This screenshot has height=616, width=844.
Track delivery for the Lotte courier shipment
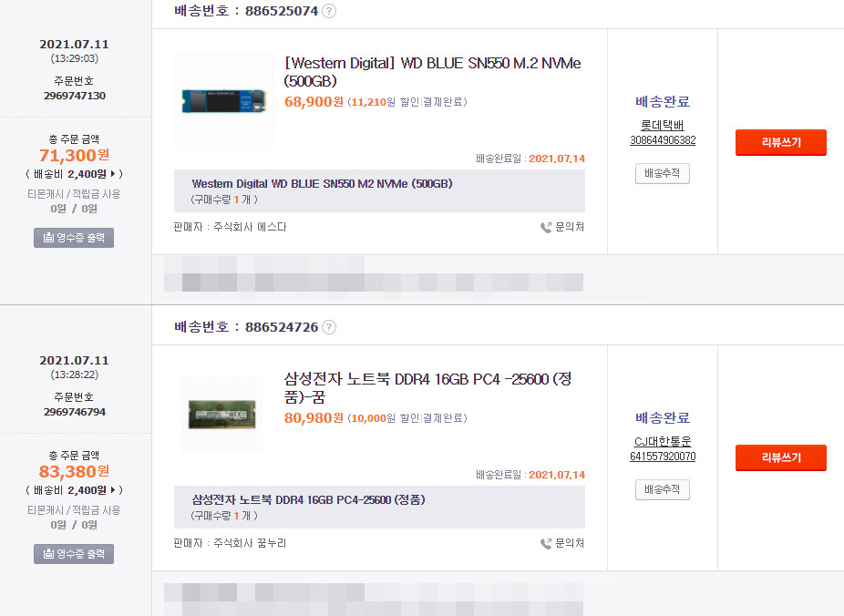coord(662,174)
